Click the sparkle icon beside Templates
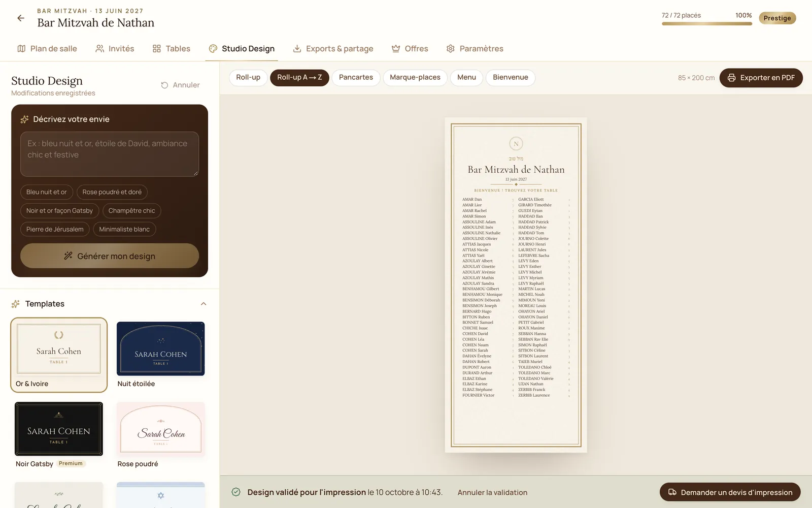The width and height of the screenshot is (812, 508). click(16, 304)
